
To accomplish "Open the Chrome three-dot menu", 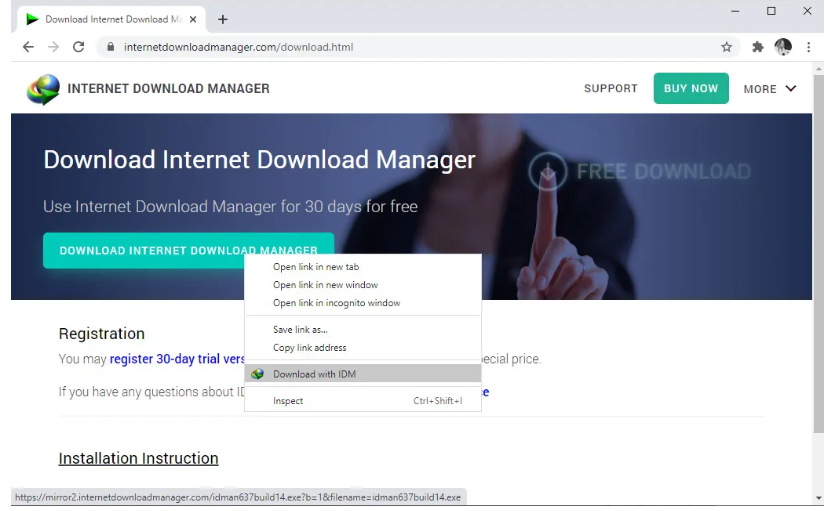I will [x=809, y=47].
